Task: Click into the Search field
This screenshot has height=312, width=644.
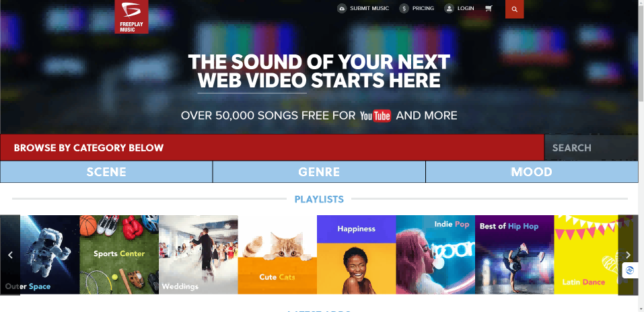Action: click(591, 148)
